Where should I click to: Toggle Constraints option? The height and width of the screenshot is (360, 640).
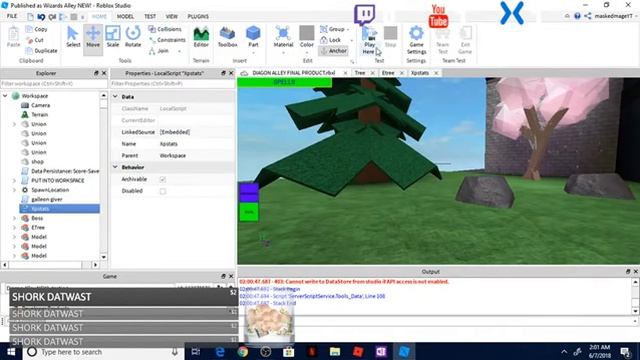[x=167, y=40]
